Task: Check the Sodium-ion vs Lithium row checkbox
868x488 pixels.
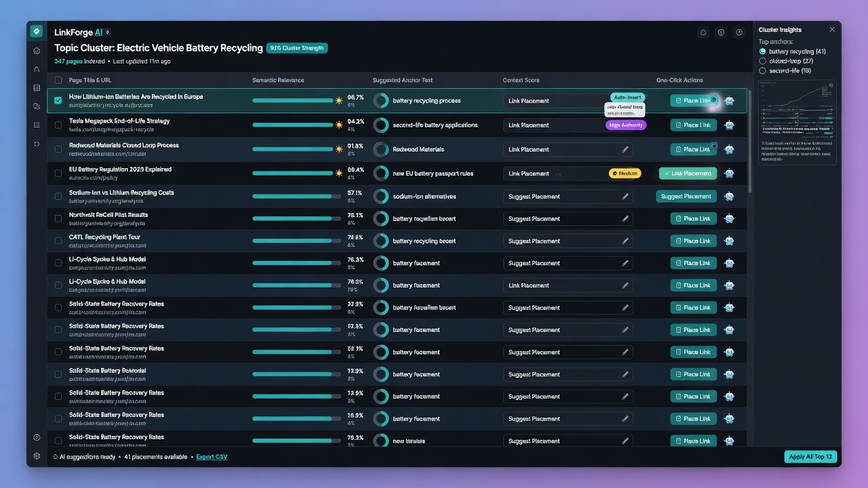Action: point(58,196)
